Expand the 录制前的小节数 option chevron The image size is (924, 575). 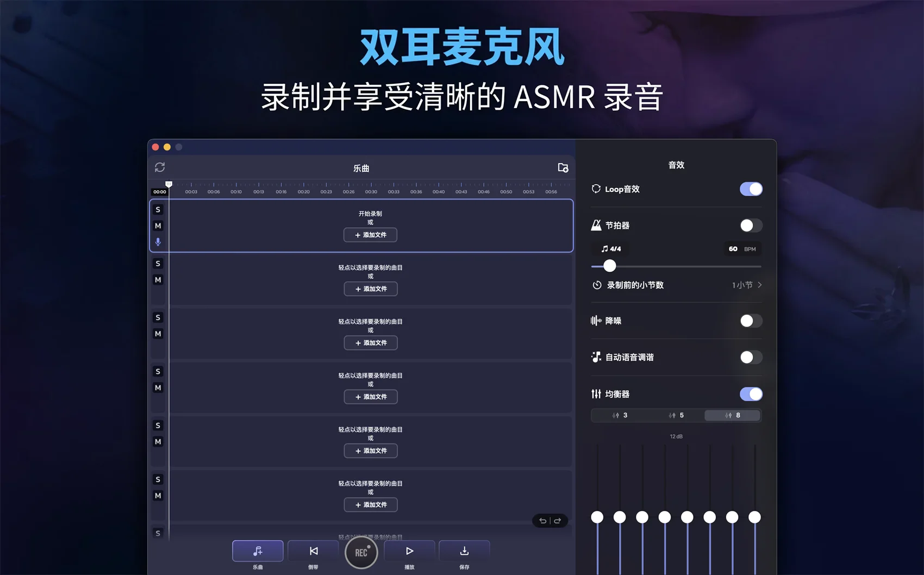(759, 285)
